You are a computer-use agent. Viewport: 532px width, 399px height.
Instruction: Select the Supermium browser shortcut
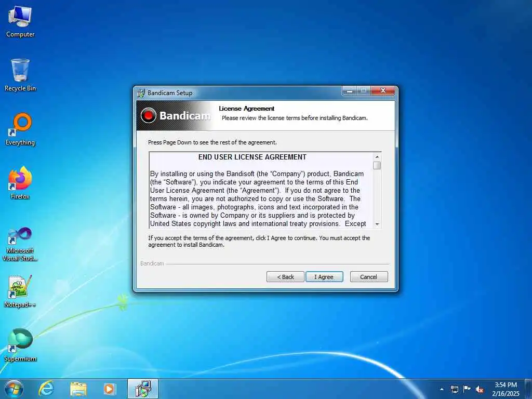[x=20, y=345]
